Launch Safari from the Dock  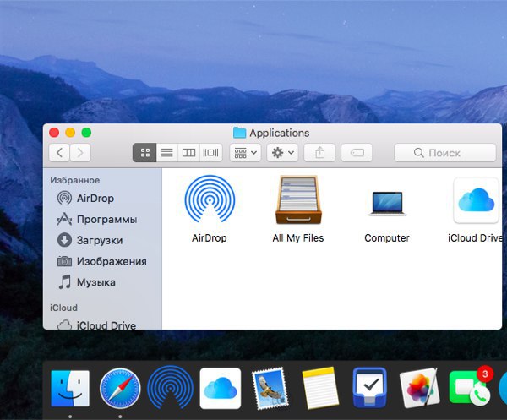click(x=120, y=389)
